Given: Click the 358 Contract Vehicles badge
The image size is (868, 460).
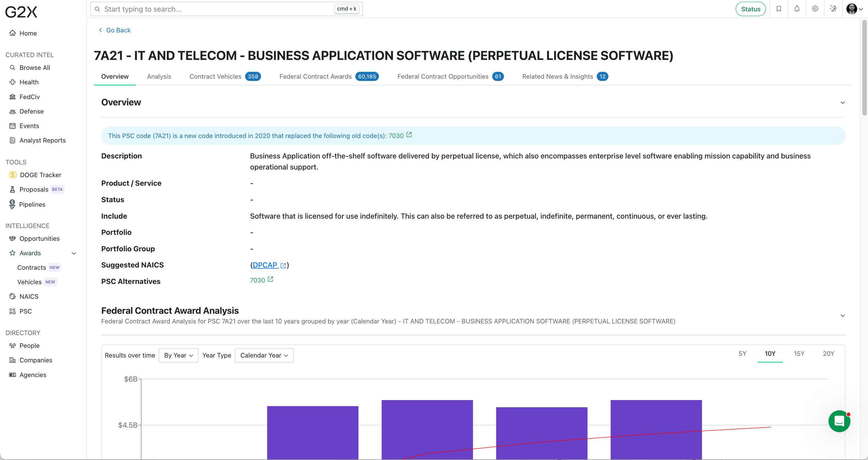Looking at the screenshot, I should [x=253, y=76].
